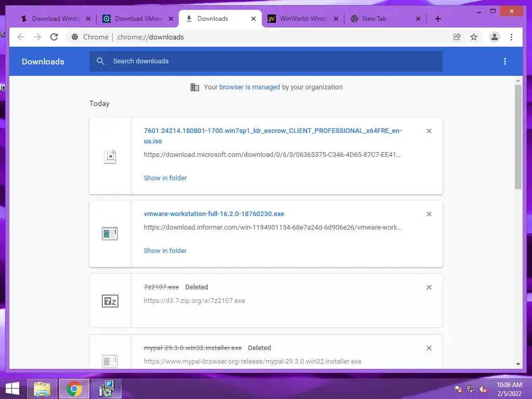Open File Explorer from the taskbar
Image resolution: width=532 pixels, height=399 pixels.
pos(42,389)
